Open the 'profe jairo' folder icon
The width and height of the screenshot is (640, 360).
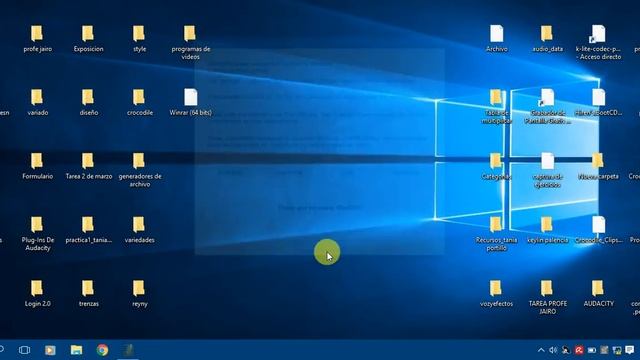click(37, 34)
